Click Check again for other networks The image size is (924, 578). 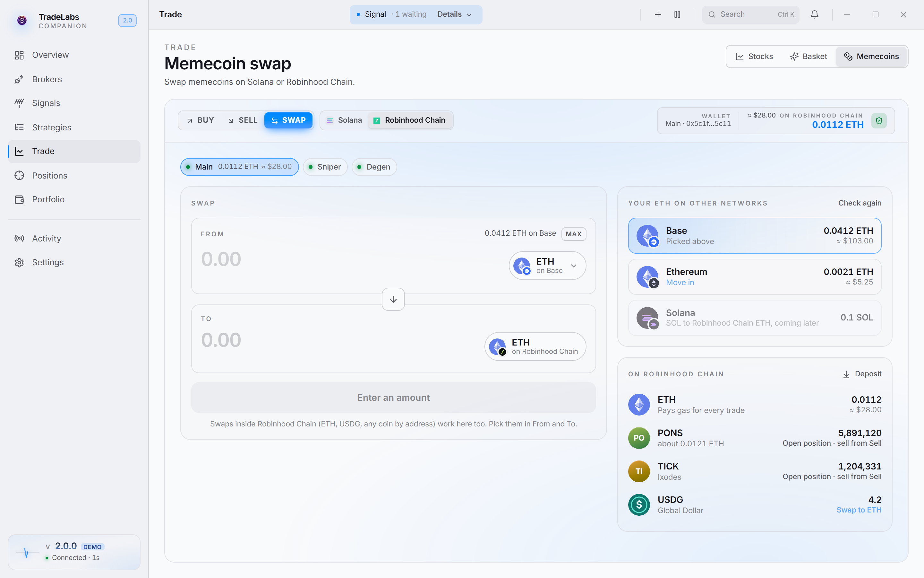pyautogui.click(x=860, y=203)
